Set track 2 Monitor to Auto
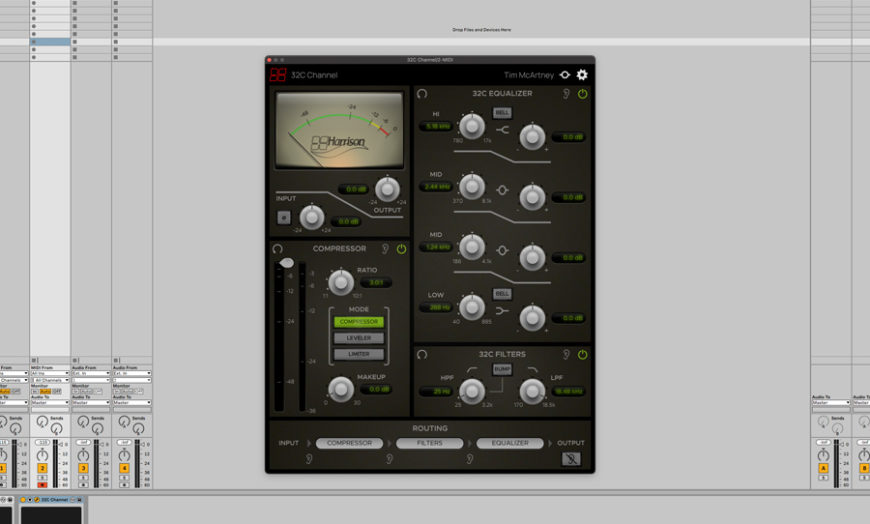The image size is (870, 524). [x=45, y=391]
